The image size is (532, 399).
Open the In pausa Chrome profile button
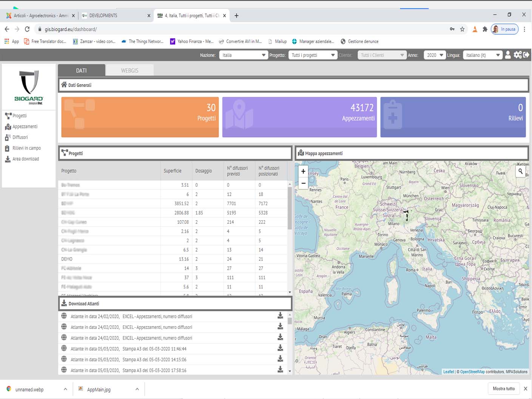(x=504, y=29)
